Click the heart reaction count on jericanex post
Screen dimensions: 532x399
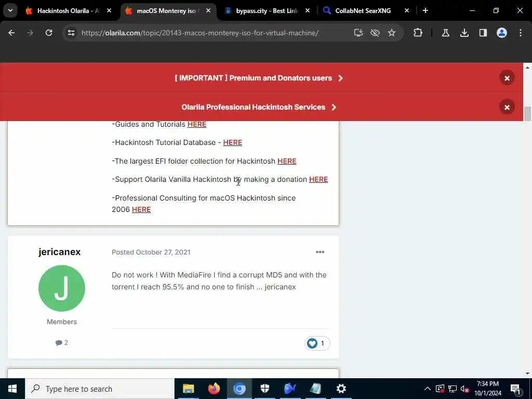click(x=317, y=343)
